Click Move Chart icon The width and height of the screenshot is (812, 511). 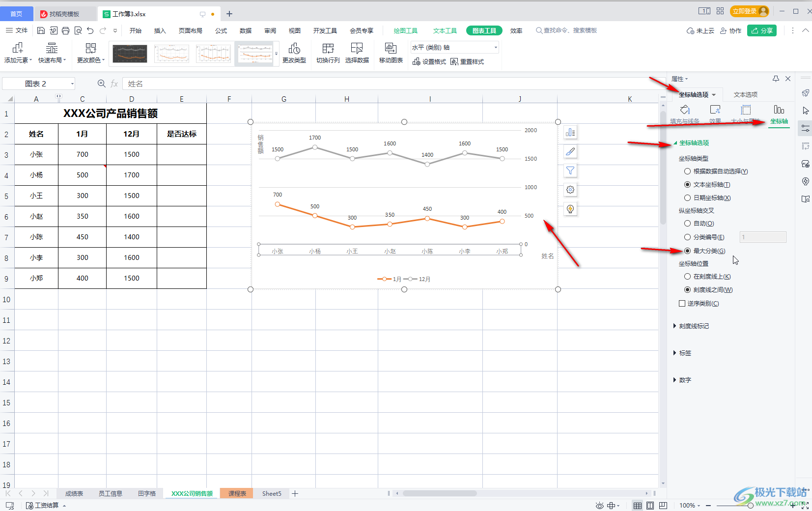[x=391, y=53]
